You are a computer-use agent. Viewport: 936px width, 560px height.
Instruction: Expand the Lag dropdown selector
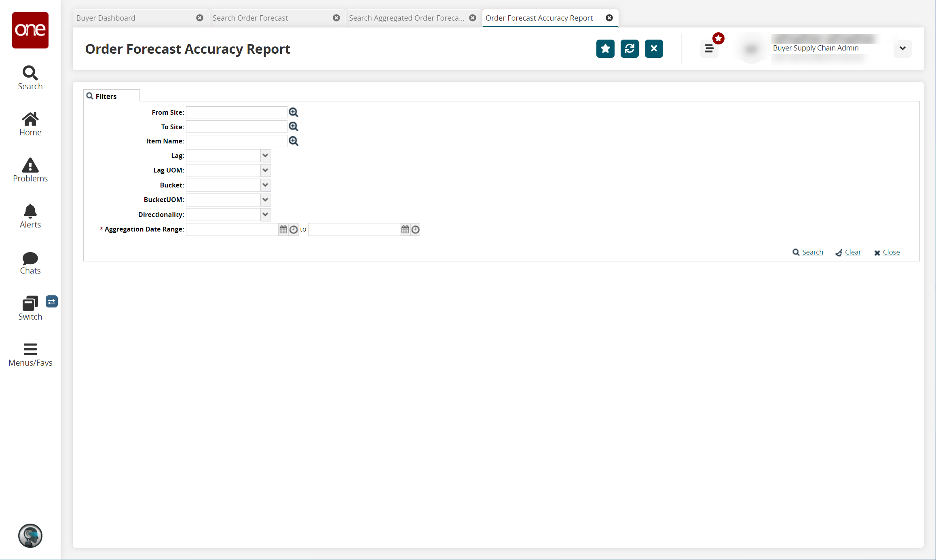(x=266, y=155)
